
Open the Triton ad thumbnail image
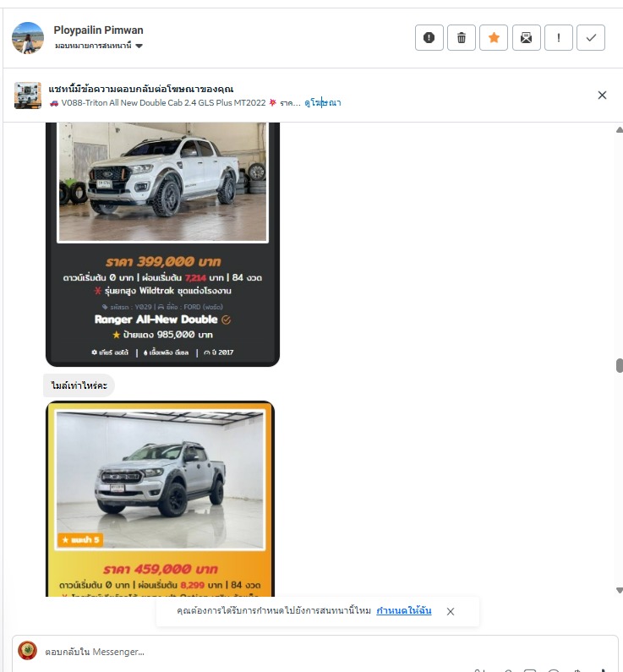pos(28,96)
